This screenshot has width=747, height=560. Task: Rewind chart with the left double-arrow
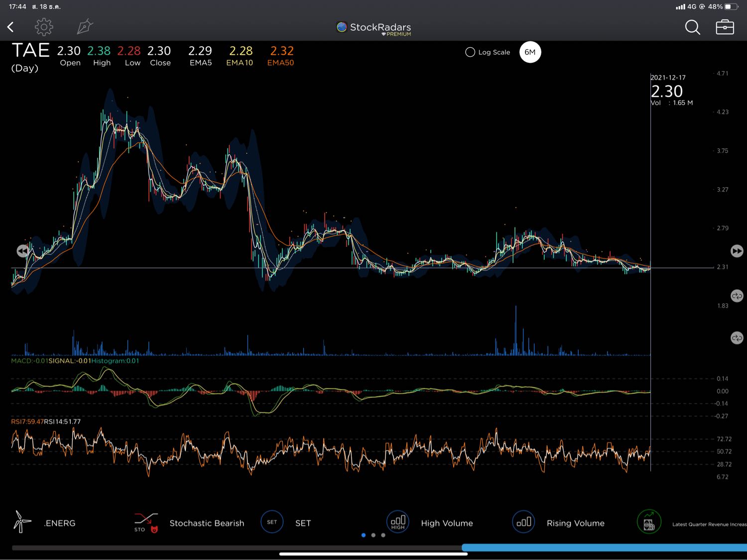tap(22, 251)
